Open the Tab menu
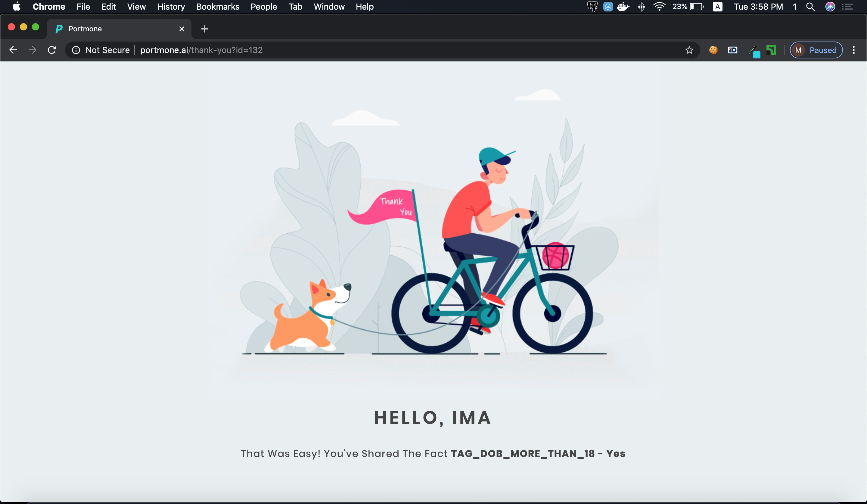Viewport: 867px width, 504px height. tap(295, 7)
